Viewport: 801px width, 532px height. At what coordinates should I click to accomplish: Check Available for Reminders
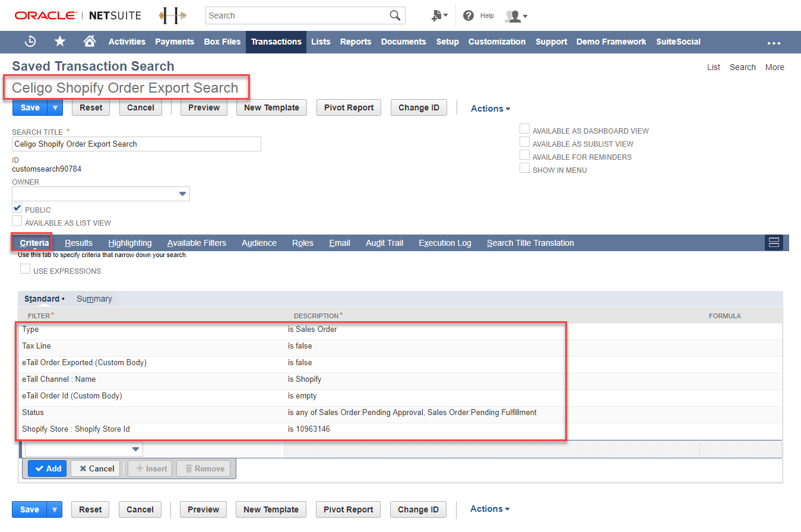coord(524,155)
